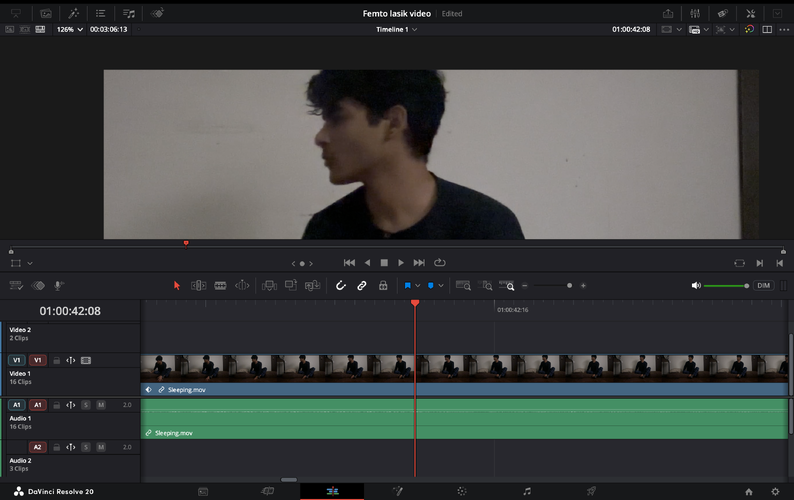Click the DIM audio button
The height and width of the screenshot is (500, 794).
click(764, 285)
